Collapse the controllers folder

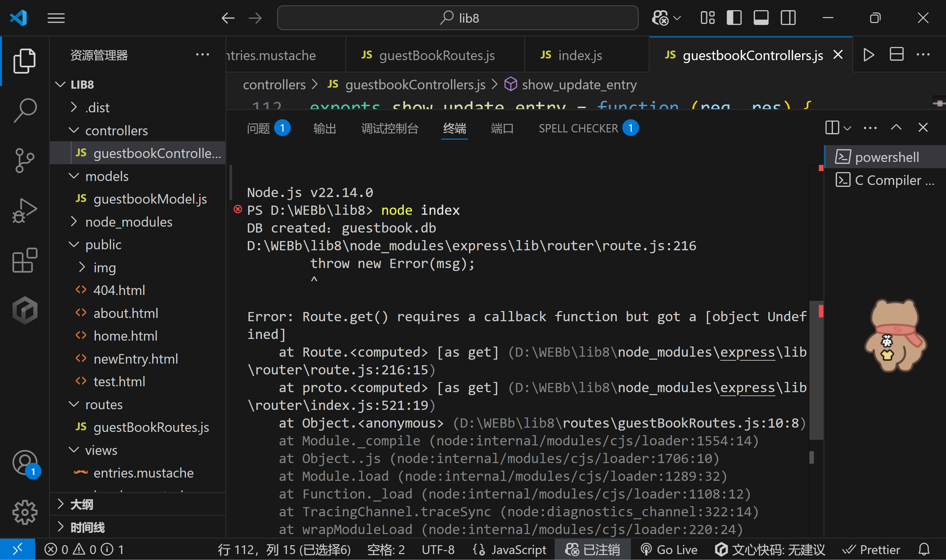tap(116, 131)
